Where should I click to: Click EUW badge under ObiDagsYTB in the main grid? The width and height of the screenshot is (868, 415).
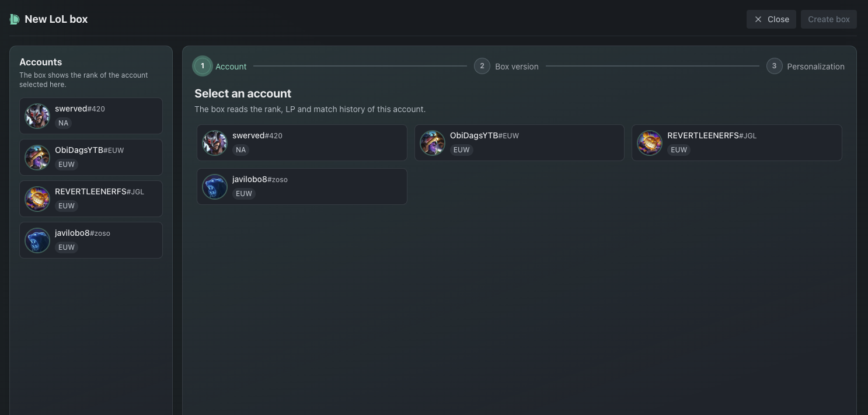coord(462,150)
